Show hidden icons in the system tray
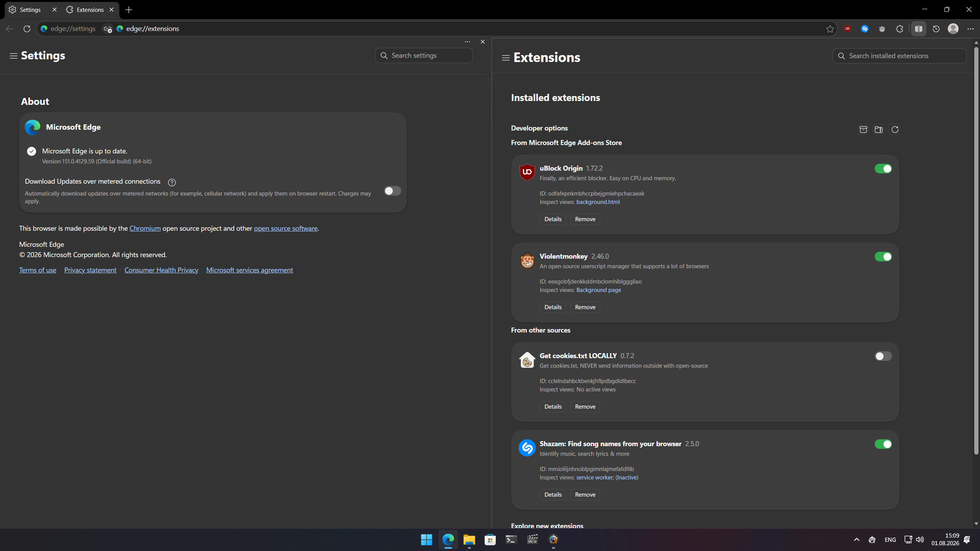Screen dimensions: 980x551 [857, 540]
